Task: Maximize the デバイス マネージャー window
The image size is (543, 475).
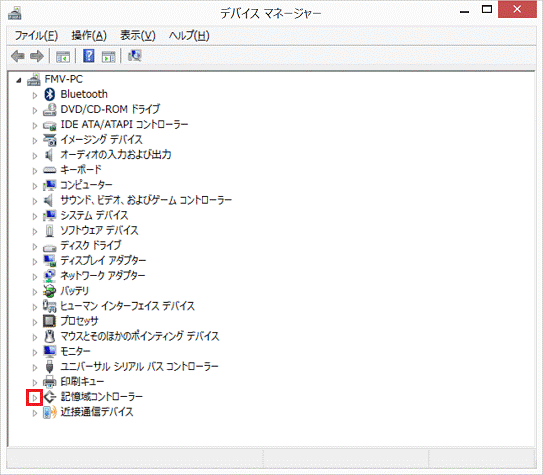Action: click(x=487, y=10)
